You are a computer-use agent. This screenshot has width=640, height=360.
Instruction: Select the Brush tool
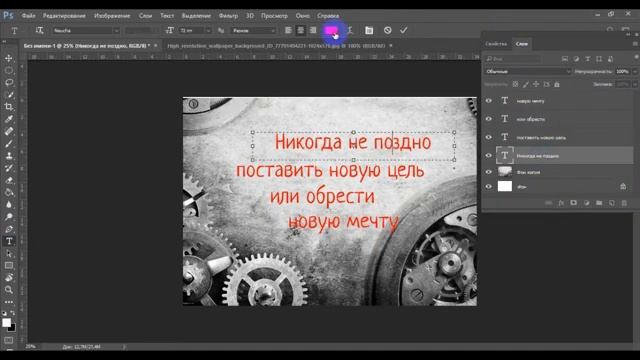[9, 144]
